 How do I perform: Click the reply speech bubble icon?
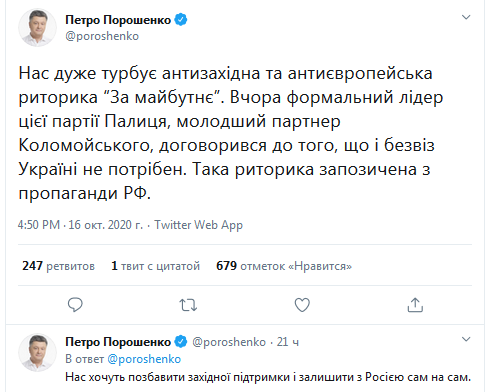coord(75,305)
